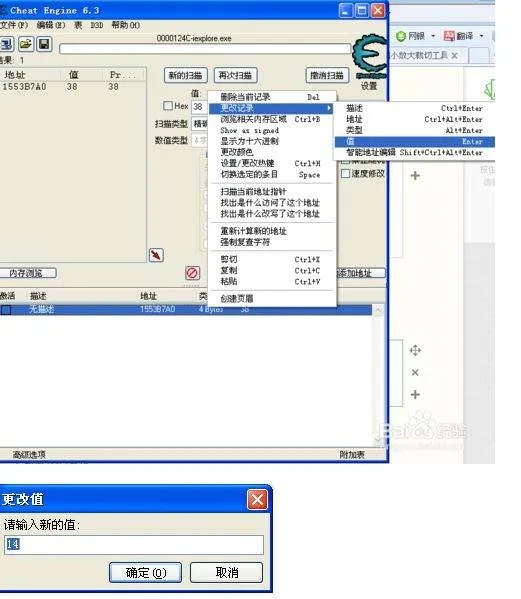The width and height of the screenshot is (521, 599).
Task: Select 值 in the submenu
Action: (x=415, y=141)
